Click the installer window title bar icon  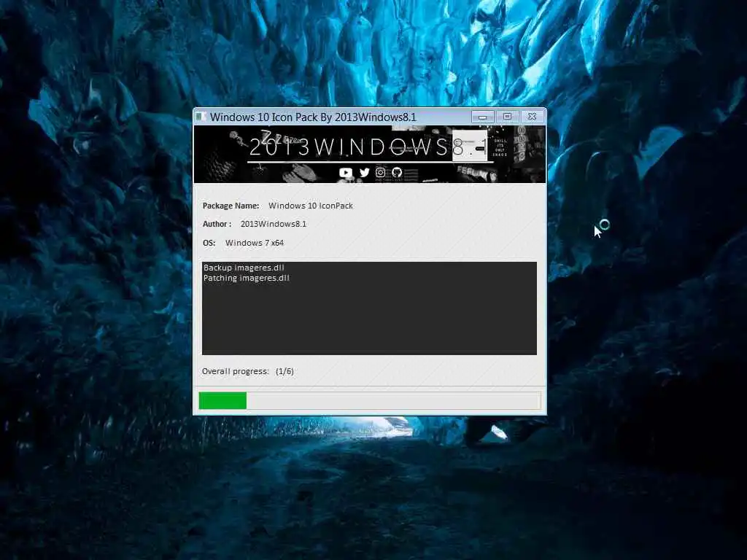[x=201, y=117]
